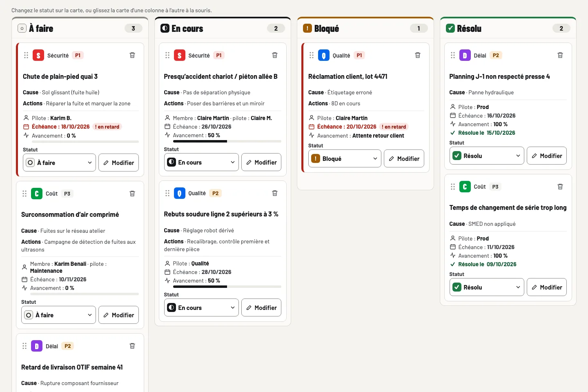588x392 pixels.
Task: Click drag handle on 'Rebuts soudure' card
Action: (167, 193)
